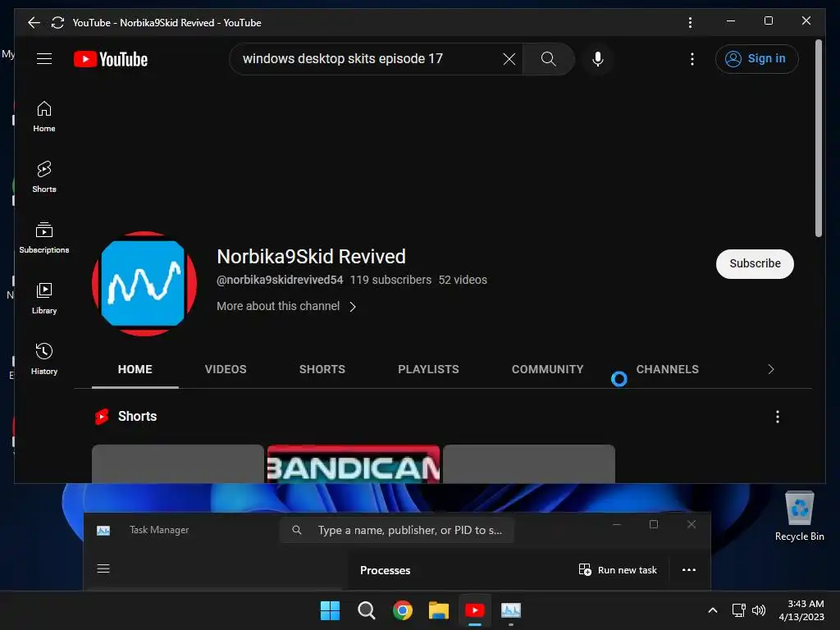Switch to Task Manager in taskbar
The width and height of the screenshot is (840, 630).
click(511, 610)
